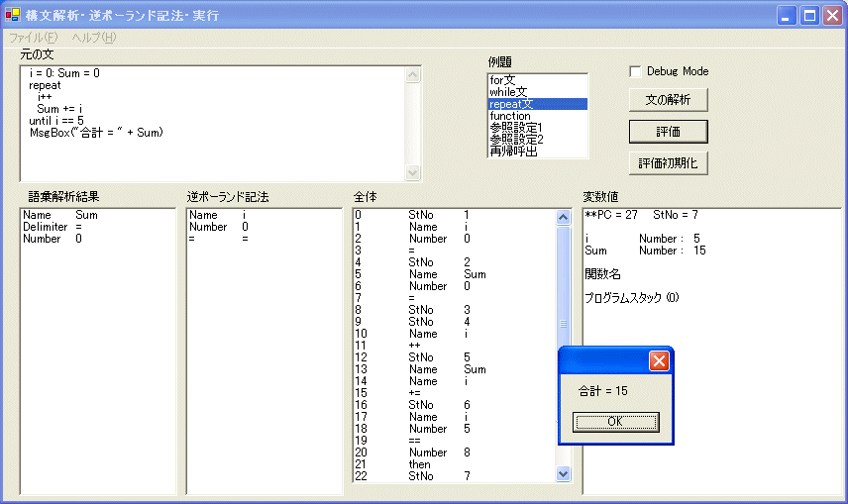Click the 評価初期化 button
Screen dimensions: 848x504
(668, 163)
